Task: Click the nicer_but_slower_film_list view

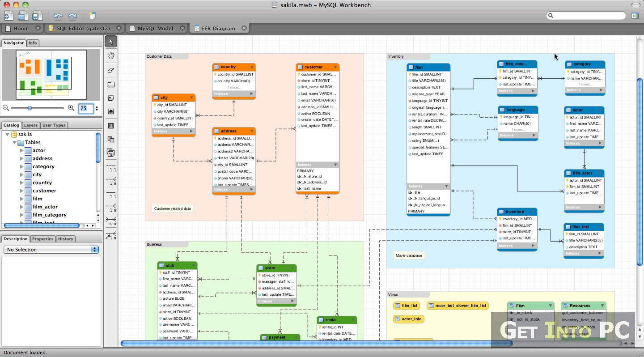Action: pos(458,306)
